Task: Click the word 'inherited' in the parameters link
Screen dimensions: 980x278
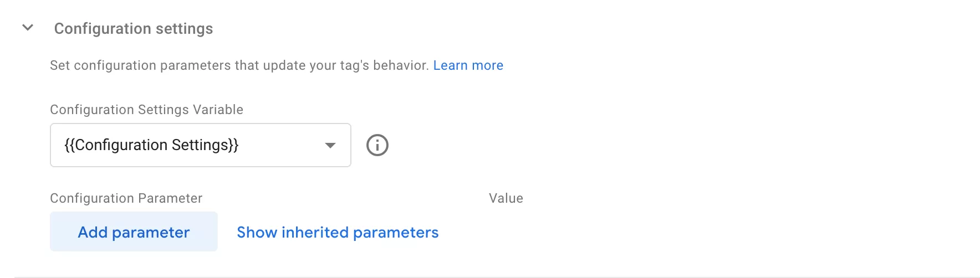Action: click(x=315, y=232)
